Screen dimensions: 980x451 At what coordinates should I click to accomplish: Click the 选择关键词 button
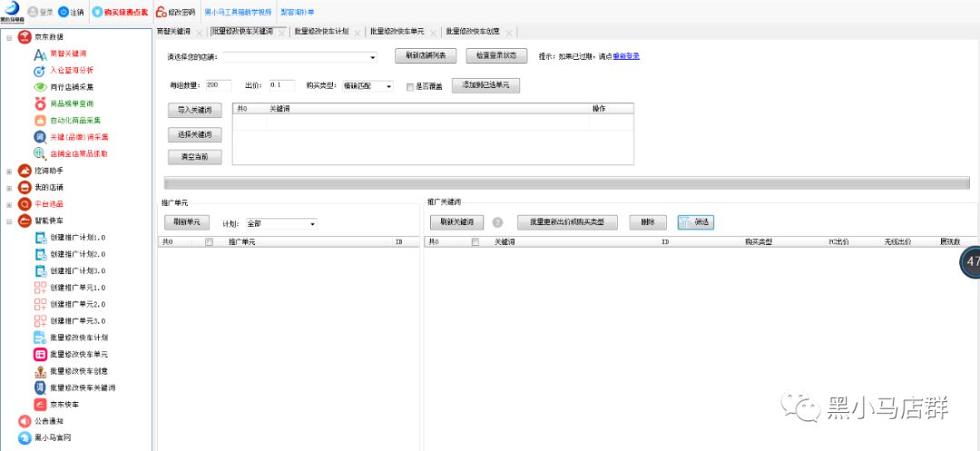tap(195, 134)
